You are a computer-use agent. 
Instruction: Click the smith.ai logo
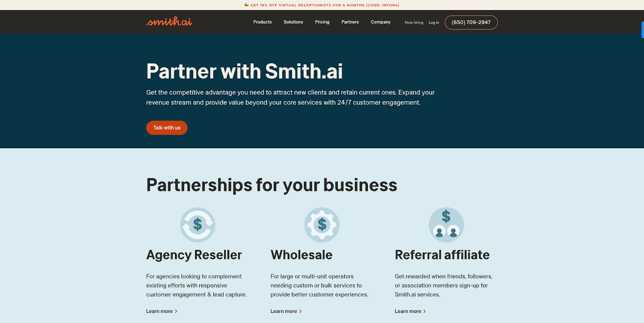point(169,22)
